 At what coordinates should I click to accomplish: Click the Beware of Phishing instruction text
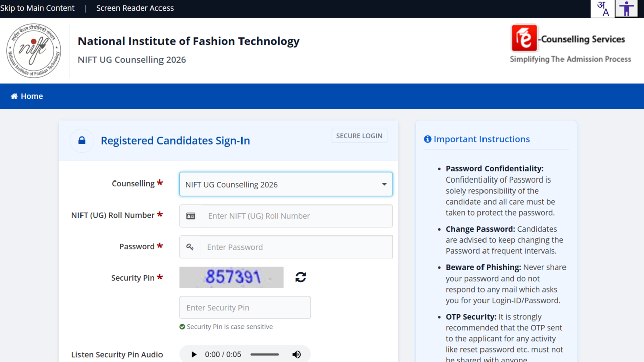point(506,284)
